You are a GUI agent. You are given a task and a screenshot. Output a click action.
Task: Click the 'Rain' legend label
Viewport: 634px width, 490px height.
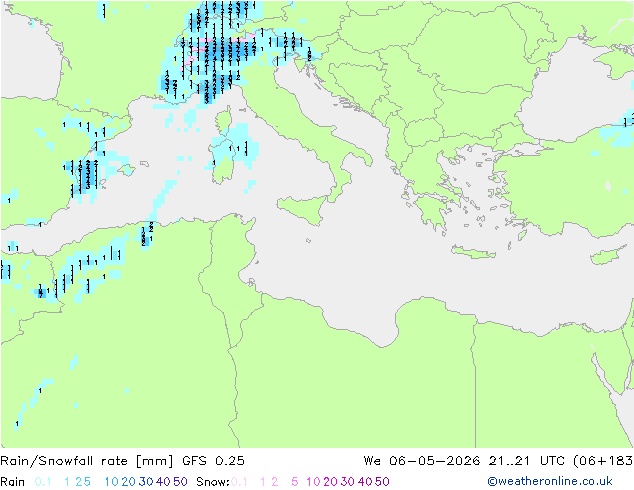(x=13, y=482)
